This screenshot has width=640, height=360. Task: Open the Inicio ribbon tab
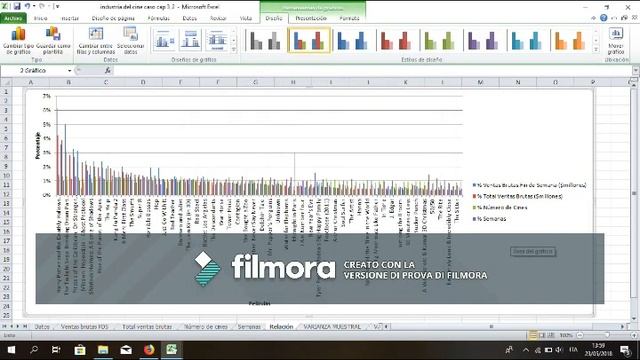coord(40,18)
